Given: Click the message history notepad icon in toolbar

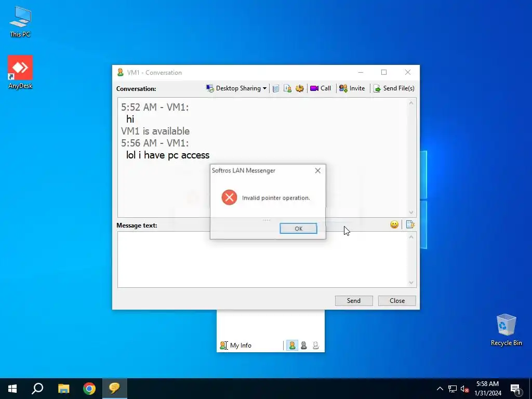Looking at the screenshot, I should (x=275, y=88).
